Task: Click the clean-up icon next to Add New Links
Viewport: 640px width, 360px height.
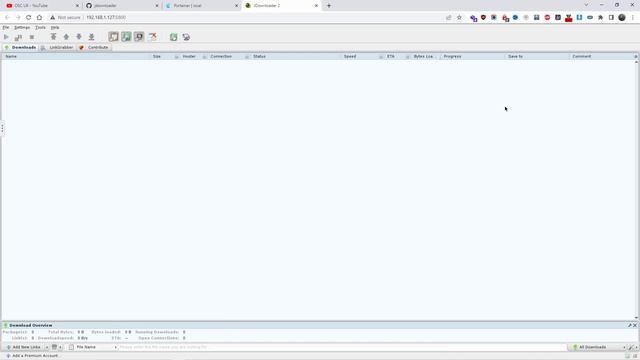Action: pos(54,347)
